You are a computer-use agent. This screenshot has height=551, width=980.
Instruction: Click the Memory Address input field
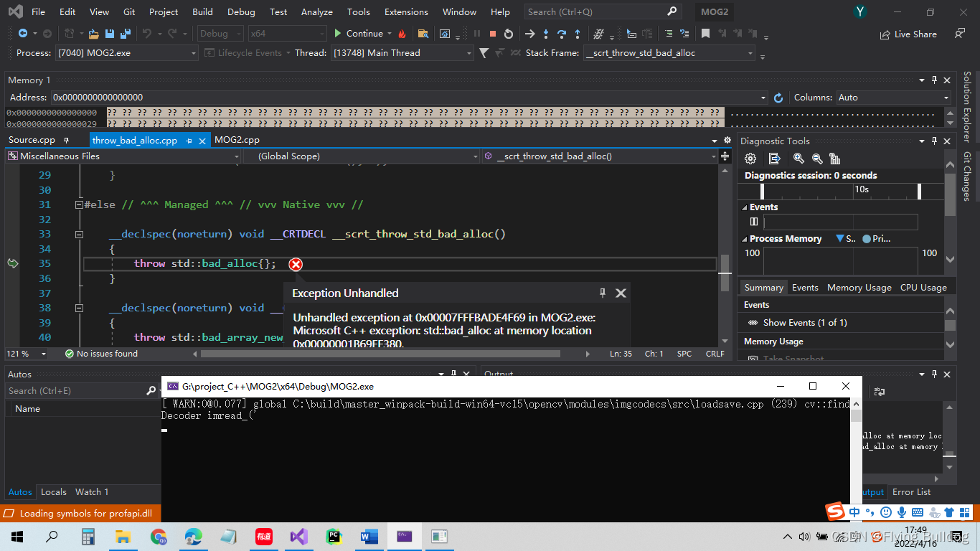pyautogui.click(x=408, y=98)
